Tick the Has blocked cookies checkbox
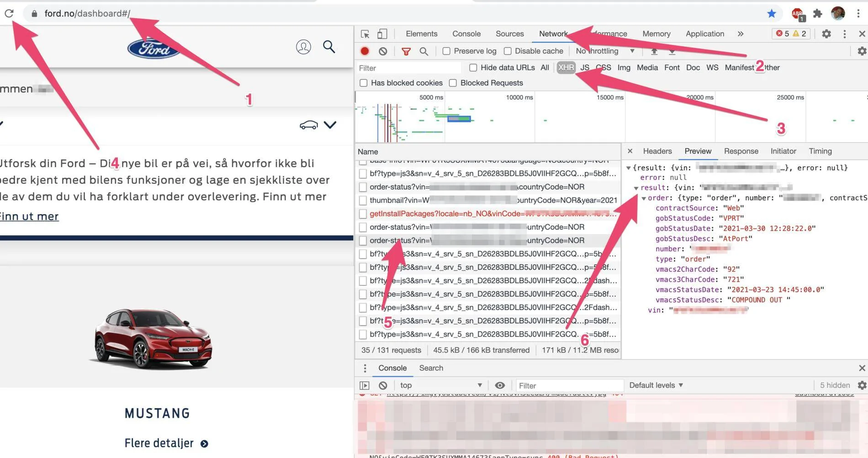 tap(363, 83)
